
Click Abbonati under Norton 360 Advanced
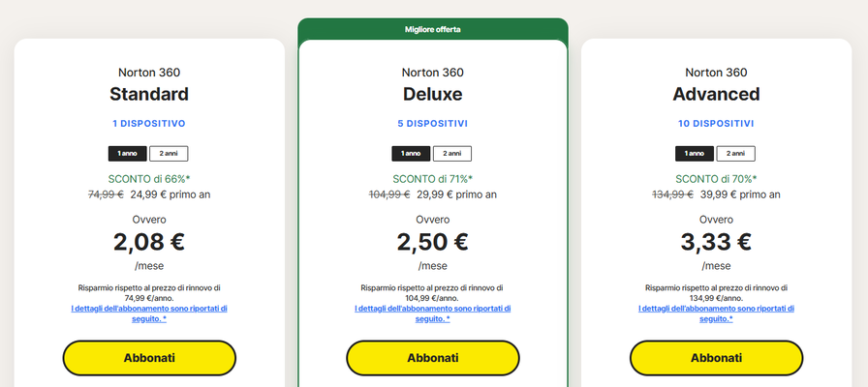point(716,358)
